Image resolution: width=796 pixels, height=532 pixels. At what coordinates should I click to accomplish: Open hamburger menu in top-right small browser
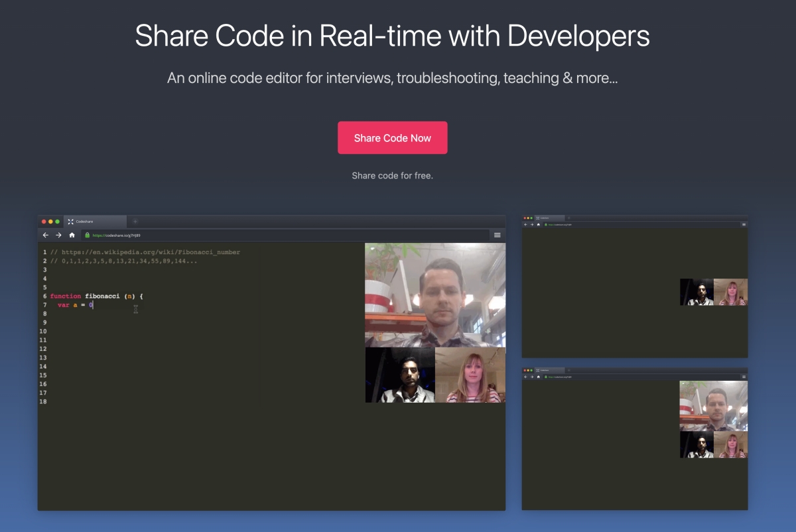pyautogui.click(x=744, y=225)
